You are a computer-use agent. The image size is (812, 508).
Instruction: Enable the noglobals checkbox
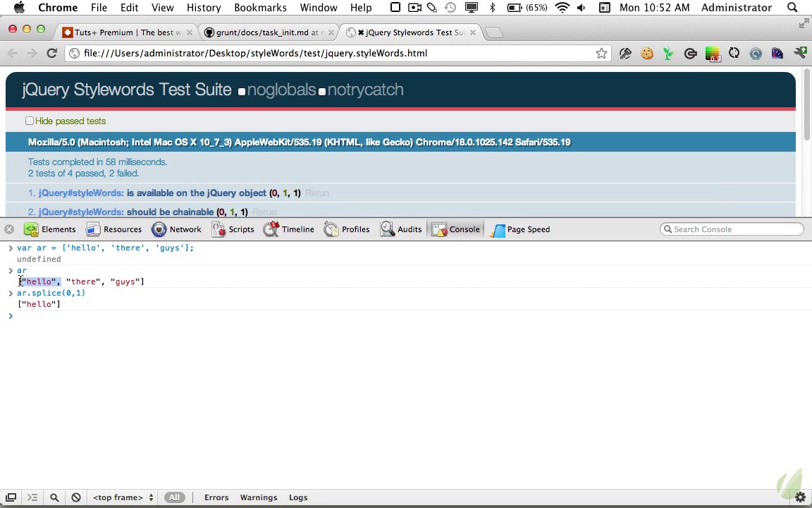pyautogui.click(x=241, y=92)
